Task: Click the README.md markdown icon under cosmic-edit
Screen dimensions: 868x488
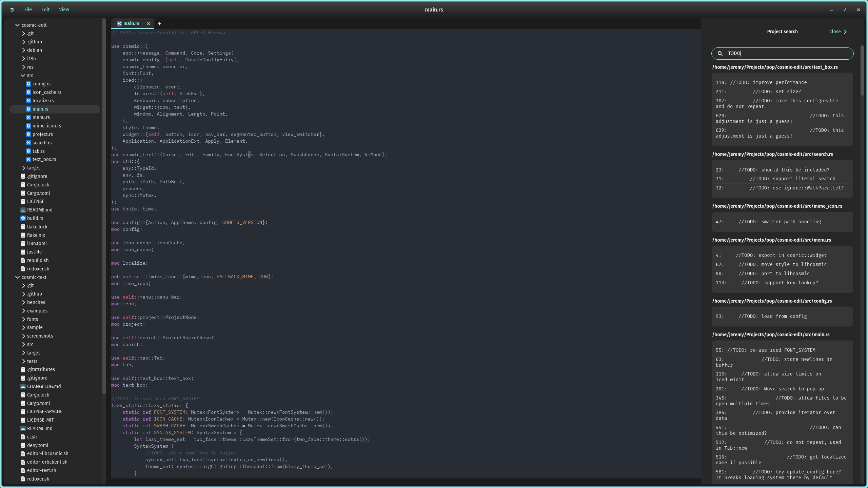Action: 23,210
